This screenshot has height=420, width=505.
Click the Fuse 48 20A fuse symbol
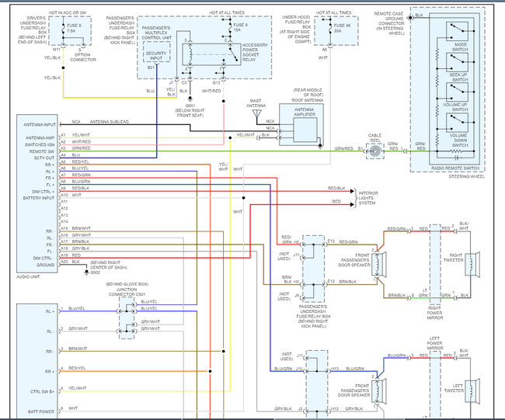(330, 29)
